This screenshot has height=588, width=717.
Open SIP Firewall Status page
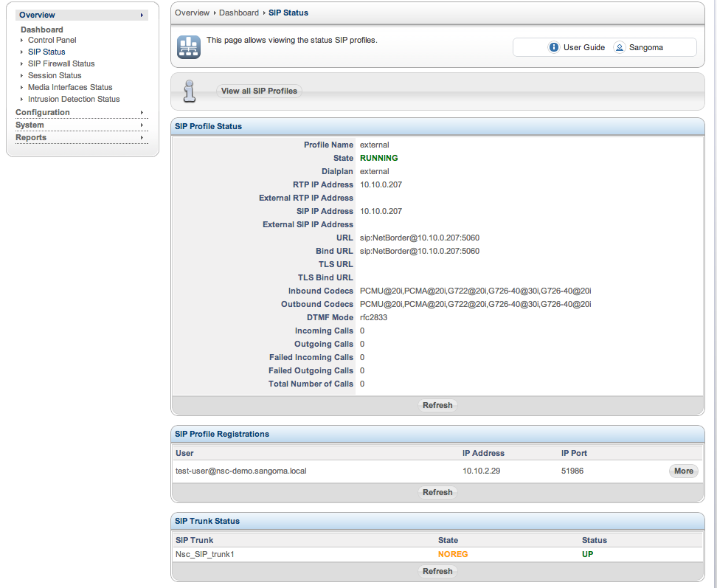tap(61, 63)
